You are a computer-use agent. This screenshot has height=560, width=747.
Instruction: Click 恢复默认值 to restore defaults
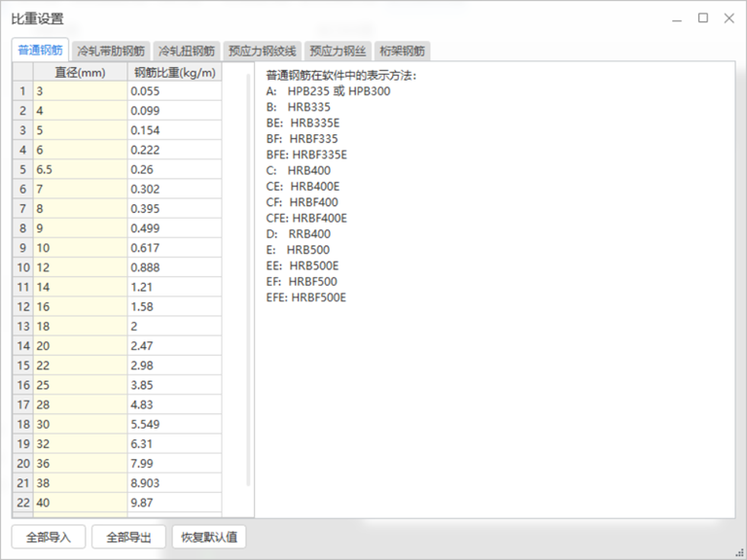coord(209,537)
